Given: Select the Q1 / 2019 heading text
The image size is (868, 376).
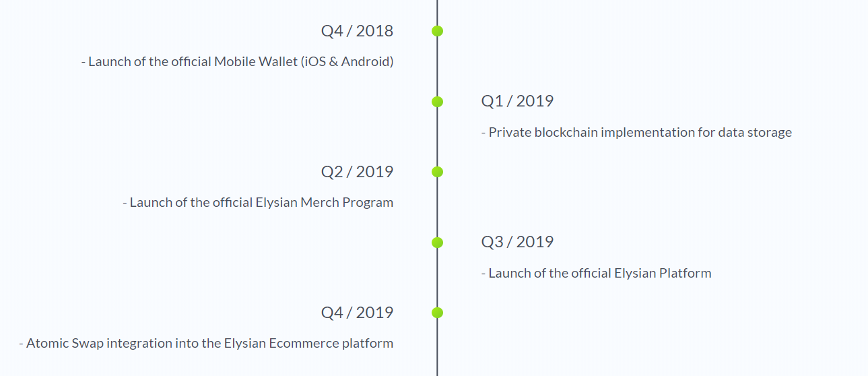Looking at the screenshot, I should (517, 101).
